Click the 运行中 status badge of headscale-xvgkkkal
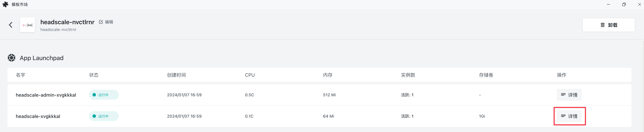The height and width of the screenshot is (132, 644). (104, 116)
